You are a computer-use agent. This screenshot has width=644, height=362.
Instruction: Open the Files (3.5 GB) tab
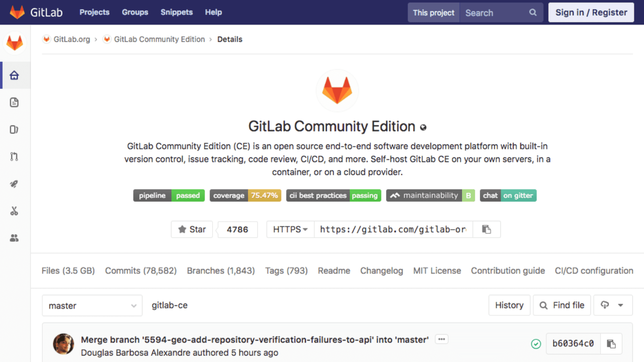coord(68,271)
